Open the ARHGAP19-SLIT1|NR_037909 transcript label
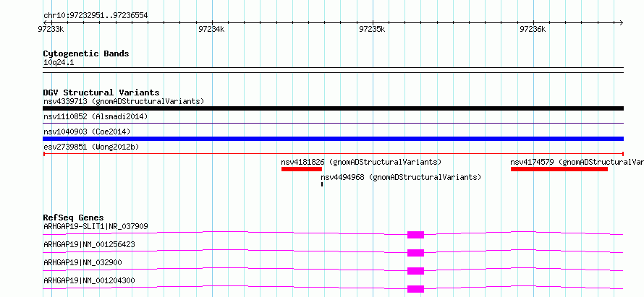Screen dimensions: 644x297 click(96, 226)
